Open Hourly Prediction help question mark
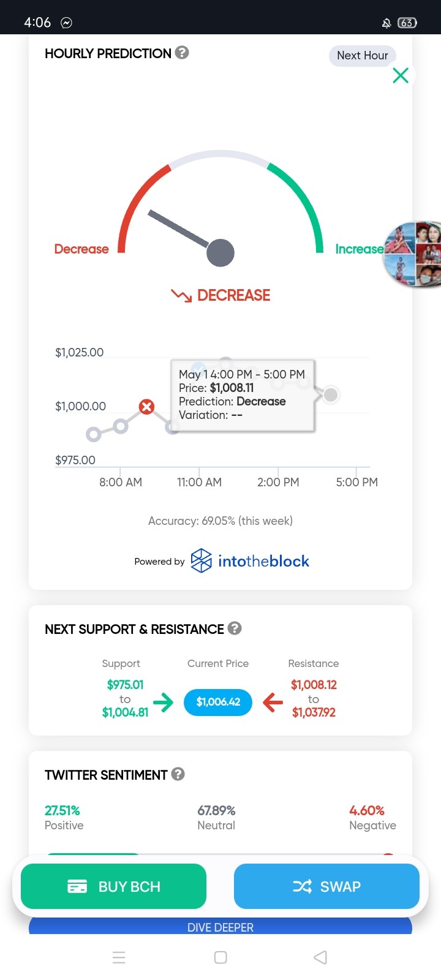This screenshot has width=441, height=980. 182,53
